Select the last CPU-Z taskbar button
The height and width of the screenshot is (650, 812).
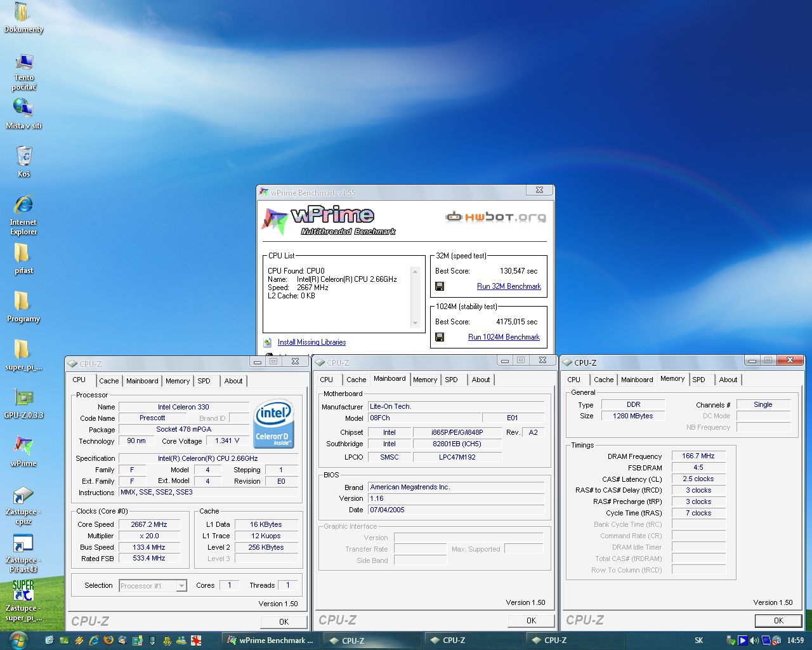(x=576, y=640)
